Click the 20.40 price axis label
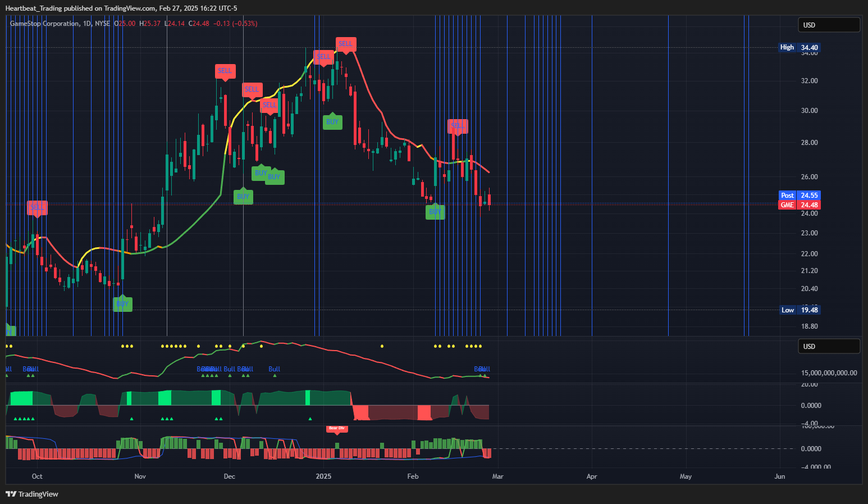The image size is (868, 504). point(810,289)
